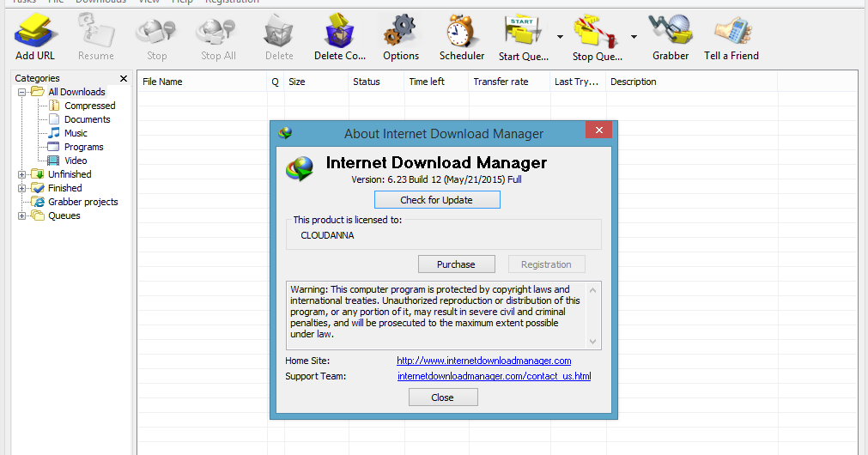Open the Start Queue dropdown arrow
The image size is (868, 455).
[x=560, y=37]
